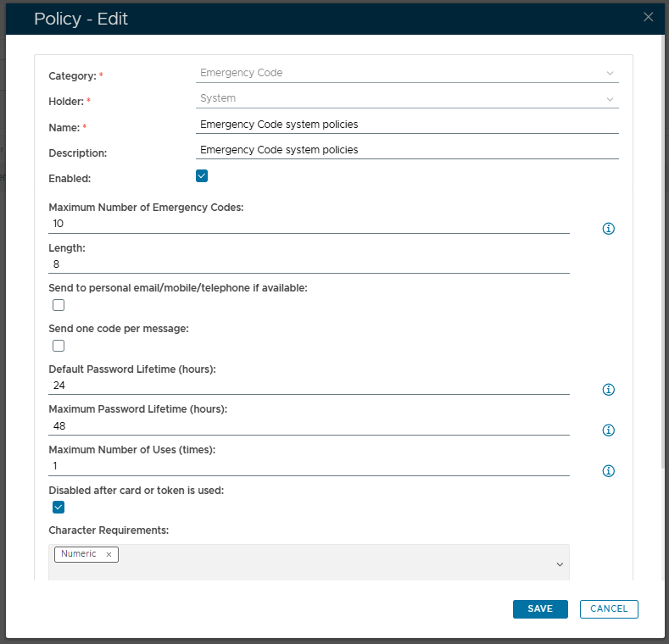Toggle Disabled after card or token is used

pos(59,508)
